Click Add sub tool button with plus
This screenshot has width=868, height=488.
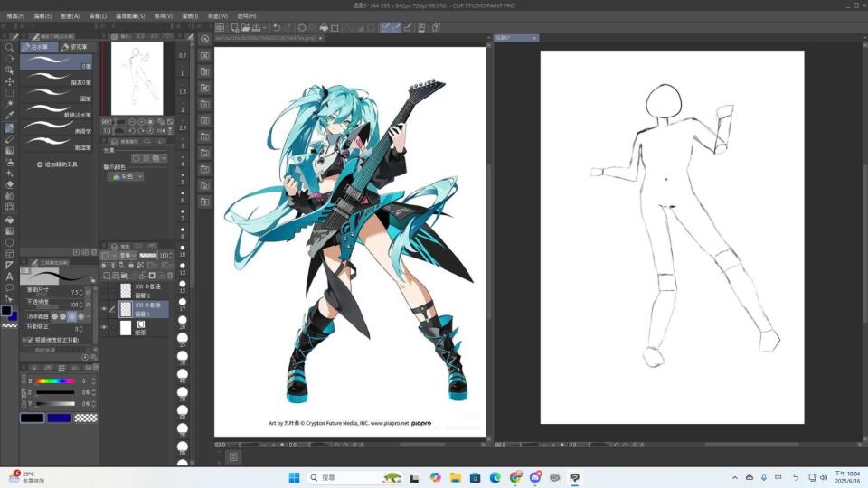(x=57, y=164)
